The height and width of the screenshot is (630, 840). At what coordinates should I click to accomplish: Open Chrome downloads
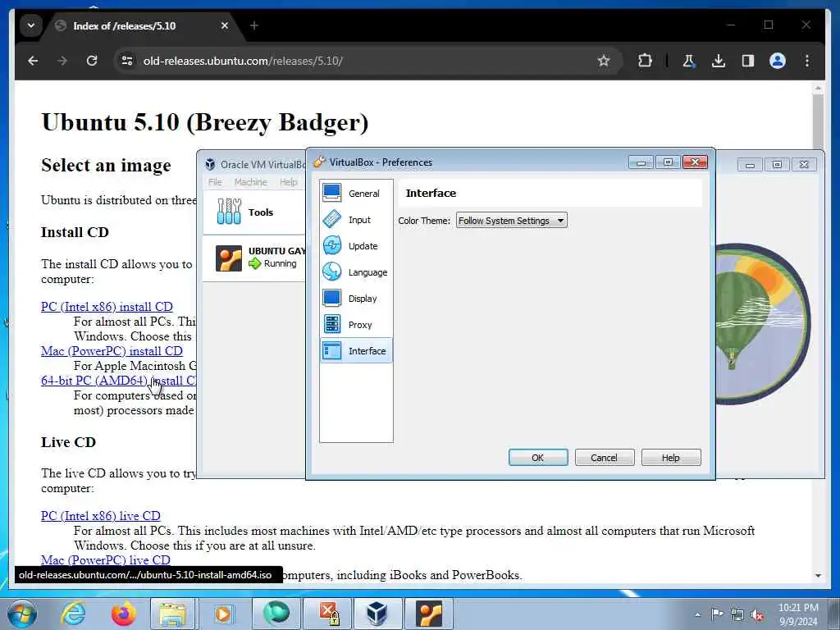point(719,61)
